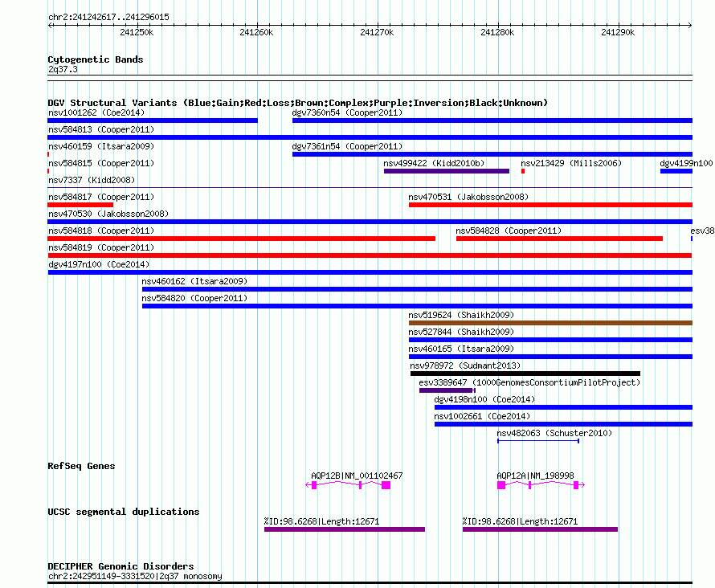Click the chr2:241242617..241296015 coordinates label

tap(108, 17)
